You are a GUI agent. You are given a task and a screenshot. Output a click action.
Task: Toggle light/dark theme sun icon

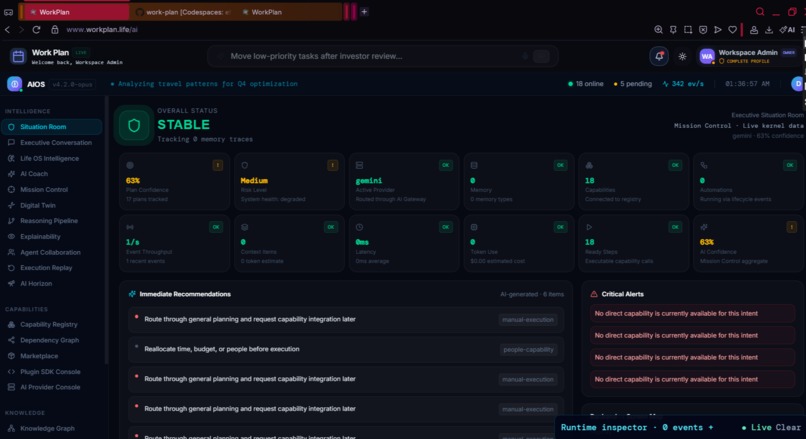pyautogui.click(x=682, y=57)
